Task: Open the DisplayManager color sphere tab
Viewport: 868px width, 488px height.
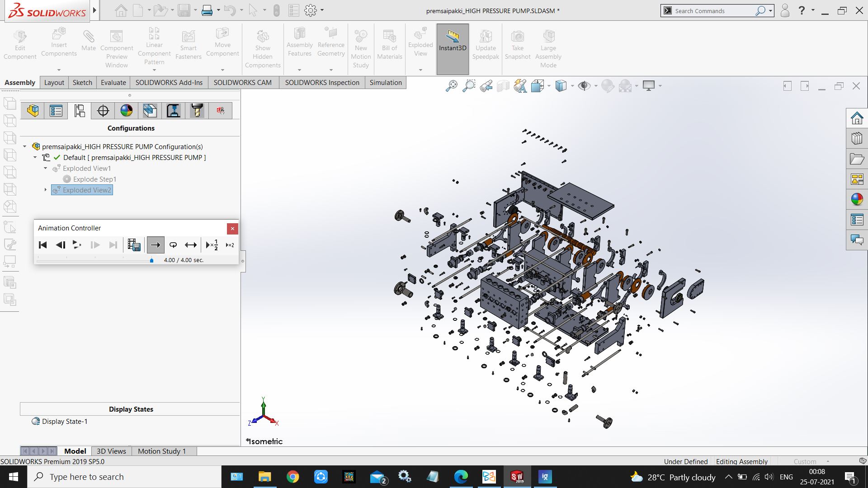Action: click(127, 111)
